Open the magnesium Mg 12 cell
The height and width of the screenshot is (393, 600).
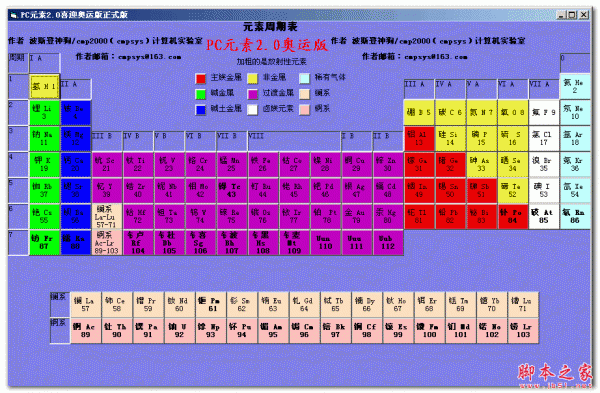pyautogui.click(x=75, y=139)
